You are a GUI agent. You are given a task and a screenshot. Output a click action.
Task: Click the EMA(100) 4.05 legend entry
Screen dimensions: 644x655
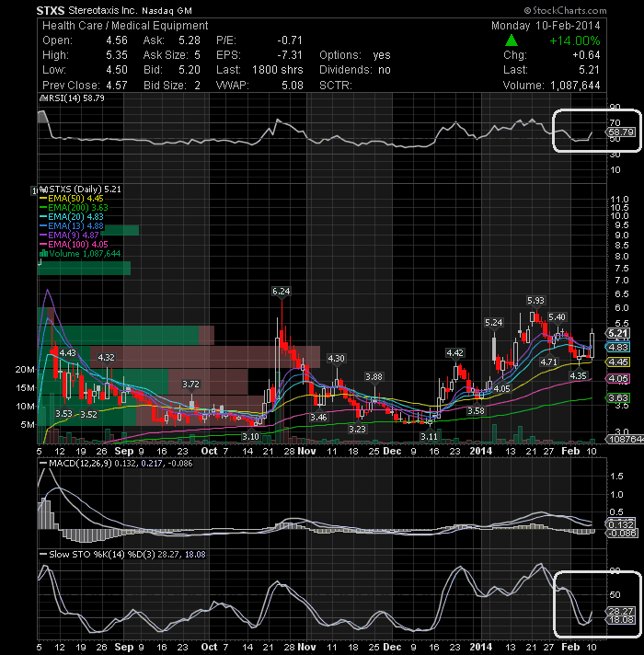74,245
